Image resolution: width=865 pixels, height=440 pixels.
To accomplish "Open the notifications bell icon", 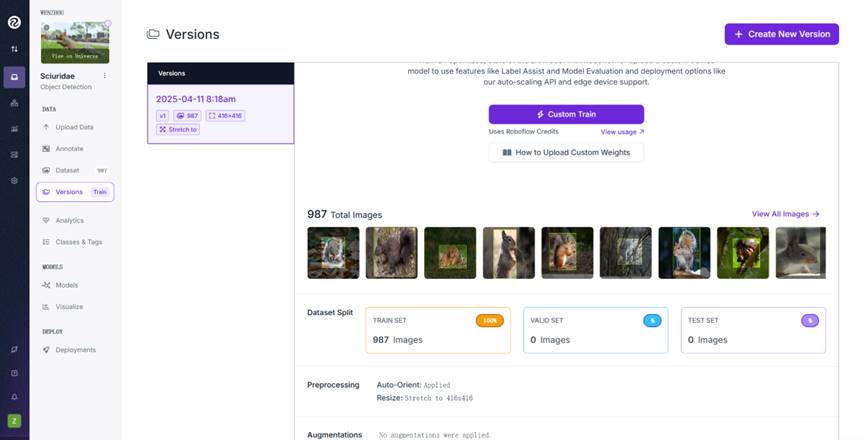I will click(x=14, y=397).
